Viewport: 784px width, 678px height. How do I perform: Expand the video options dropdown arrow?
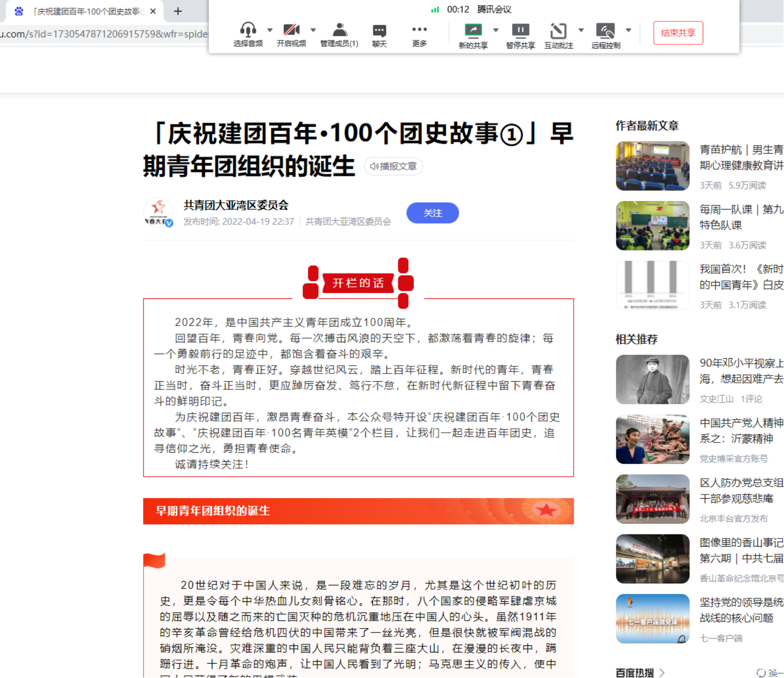(x=313, y=30)
